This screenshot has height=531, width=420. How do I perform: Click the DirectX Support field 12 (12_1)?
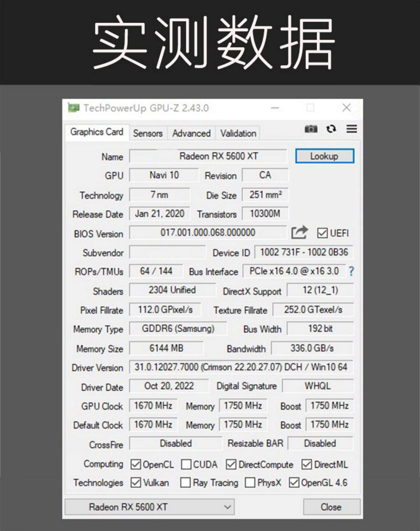[x=320, y=290]
